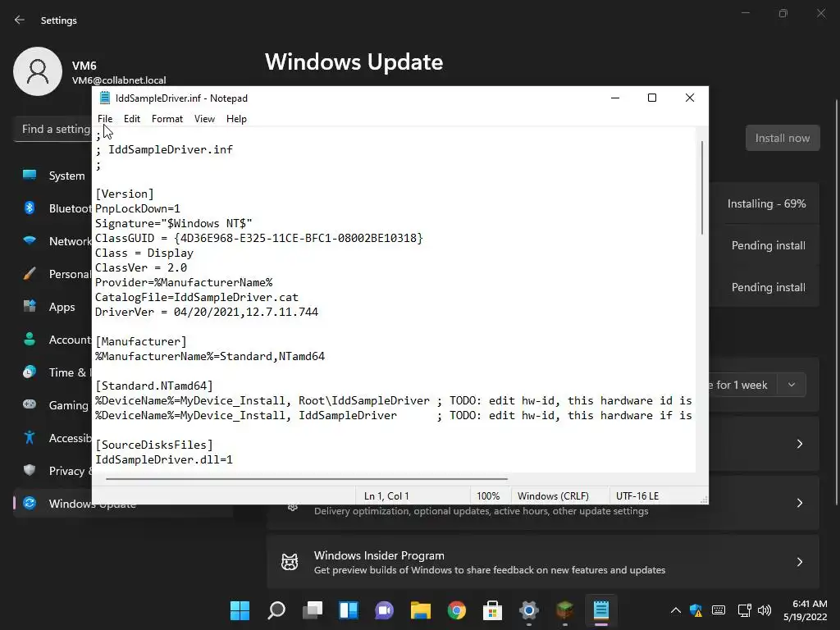Select System in the Settings sidebar

click(66, 176)
